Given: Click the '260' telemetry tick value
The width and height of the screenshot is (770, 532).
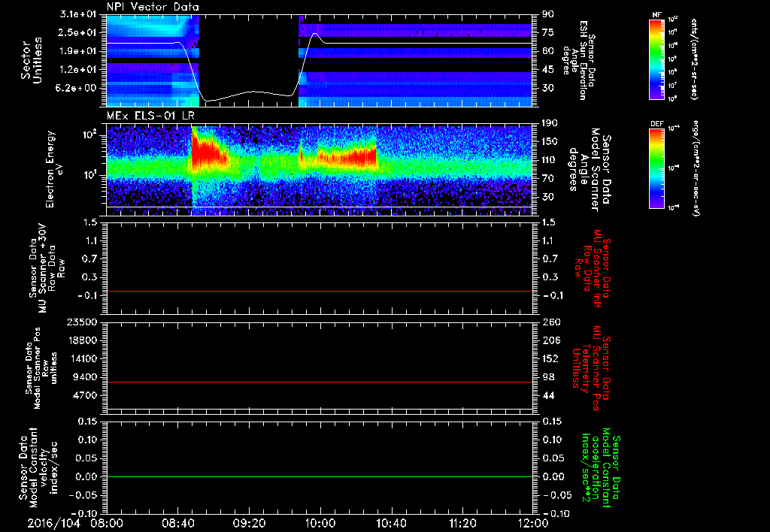Looking at the screenshot, I should pos(550,322).
